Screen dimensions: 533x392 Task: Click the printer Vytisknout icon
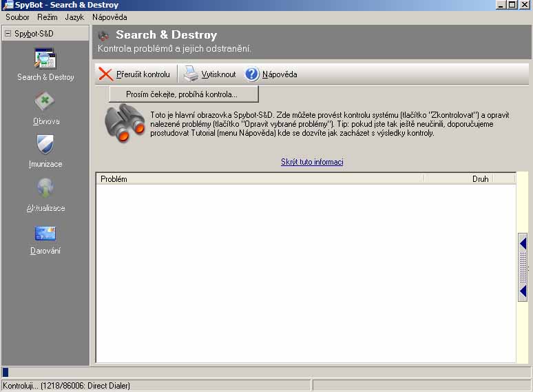click(x=191, y=74)
